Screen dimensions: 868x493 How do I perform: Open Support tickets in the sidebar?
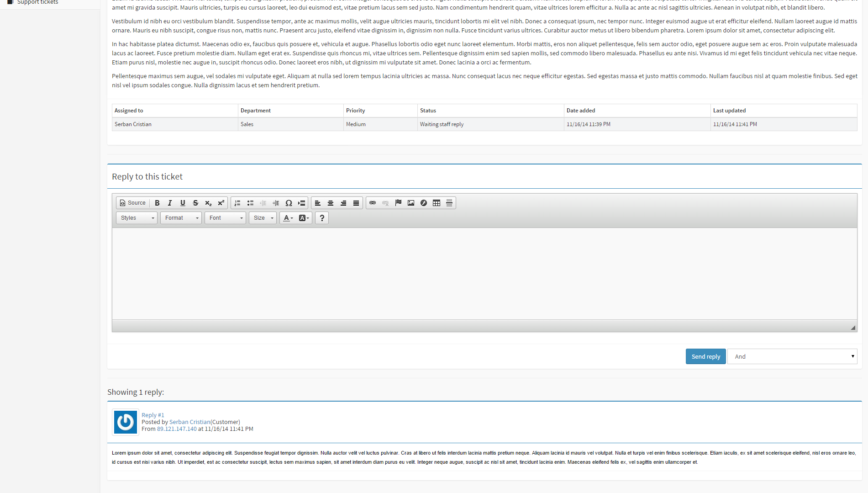tap(37, 2)
